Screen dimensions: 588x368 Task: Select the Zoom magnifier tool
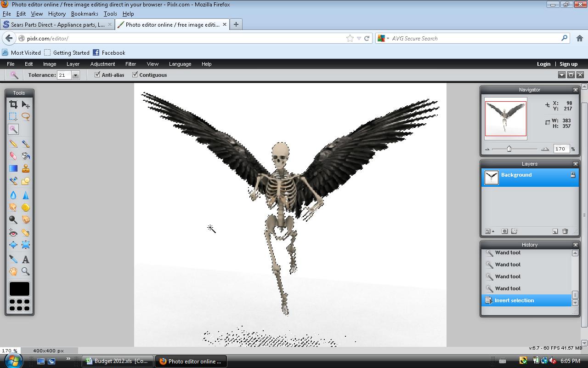click(x=26, y=272)
